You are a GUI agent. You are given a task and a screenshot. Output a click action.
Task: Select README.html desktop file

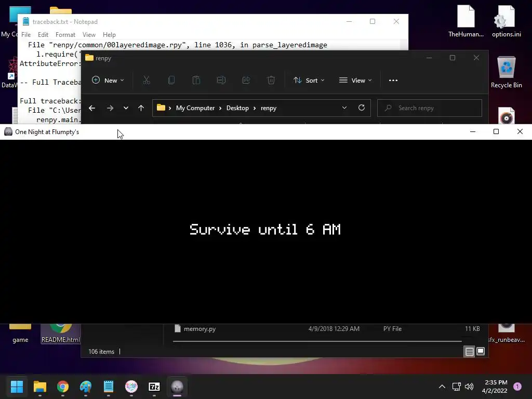click(x=61, y=334)
